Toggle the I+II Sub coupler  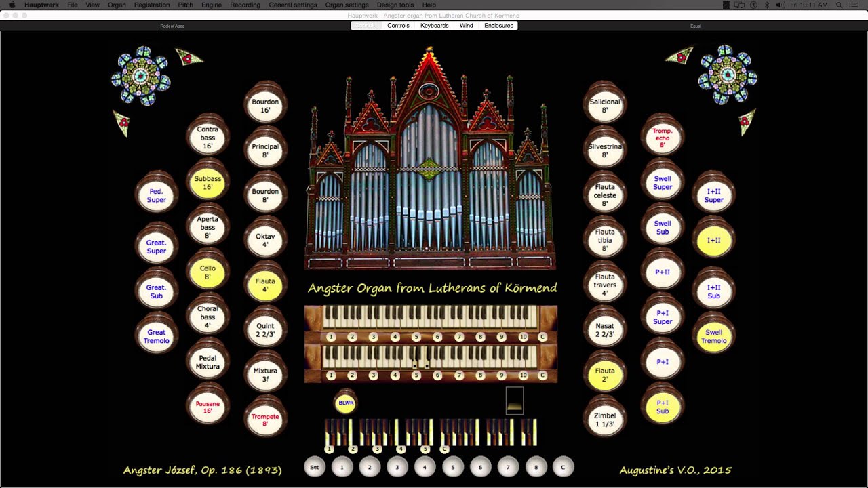713,291
